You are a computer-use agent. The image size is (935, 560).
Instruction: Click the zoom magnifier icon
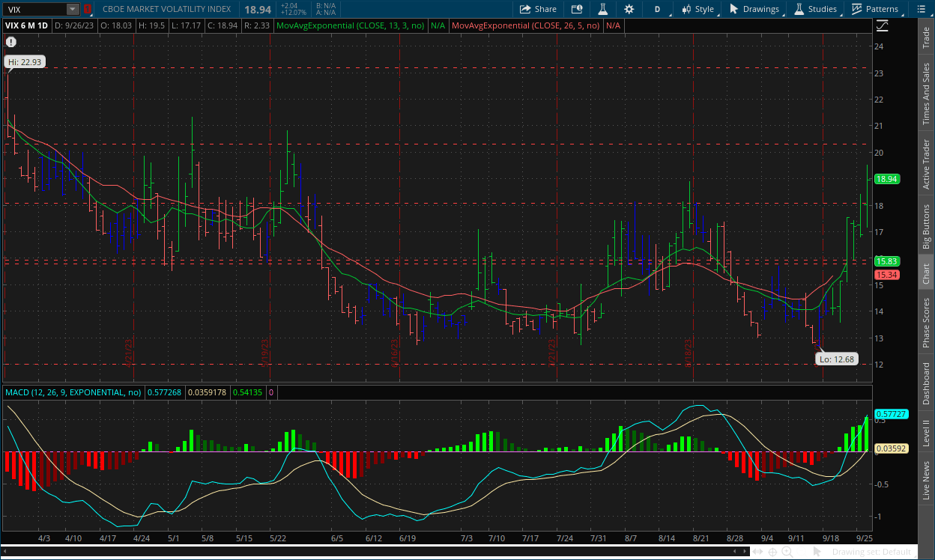tap(787, 552)
